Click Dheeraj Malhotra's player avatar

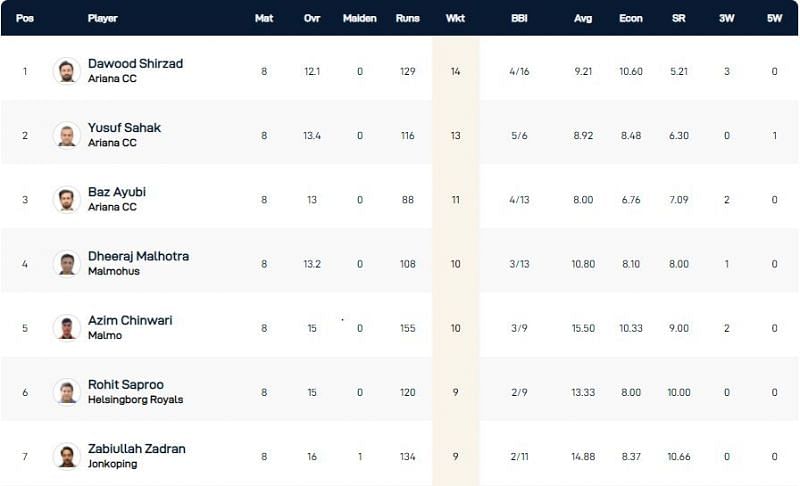pos(67,263)
